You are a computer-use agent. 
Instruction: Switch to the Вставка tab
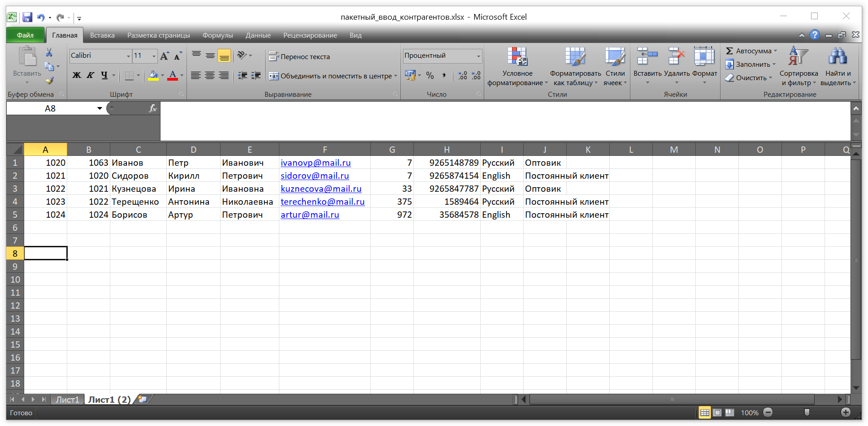[x=102, y=35]
